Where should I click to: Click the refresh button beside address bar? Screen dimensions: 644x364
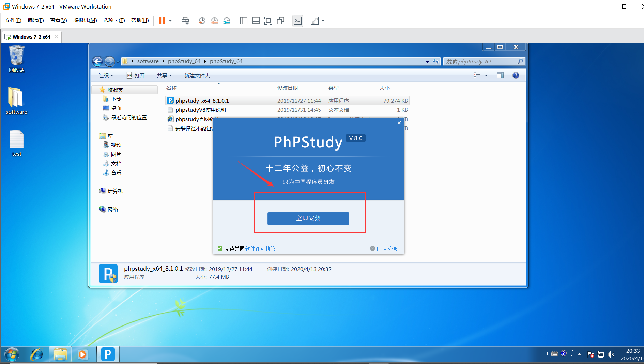[x=436, y=61]
